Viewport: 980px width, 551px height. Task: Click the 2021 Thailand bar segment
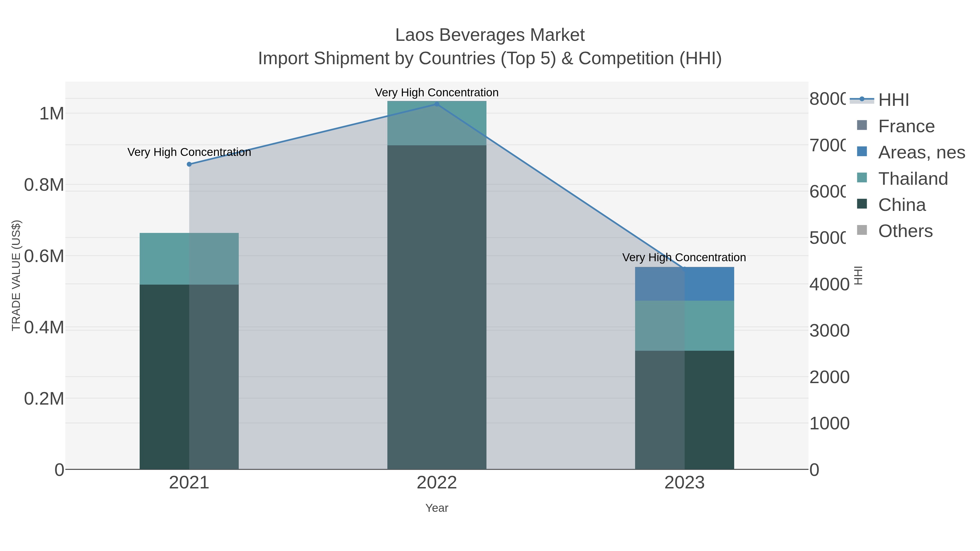click(x=189, y=258)
